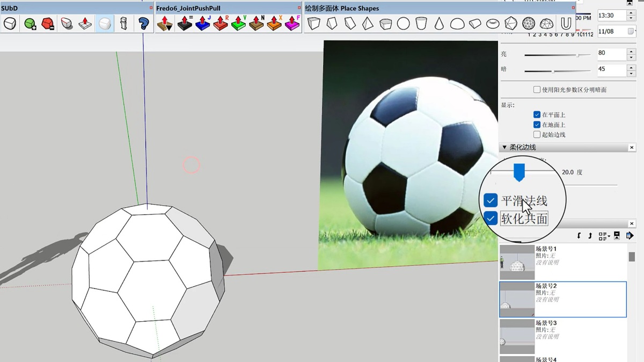Uncheck the 在地面上 checkbox
The height and width of the screenshot is (362, 644).
coord(537,125)
